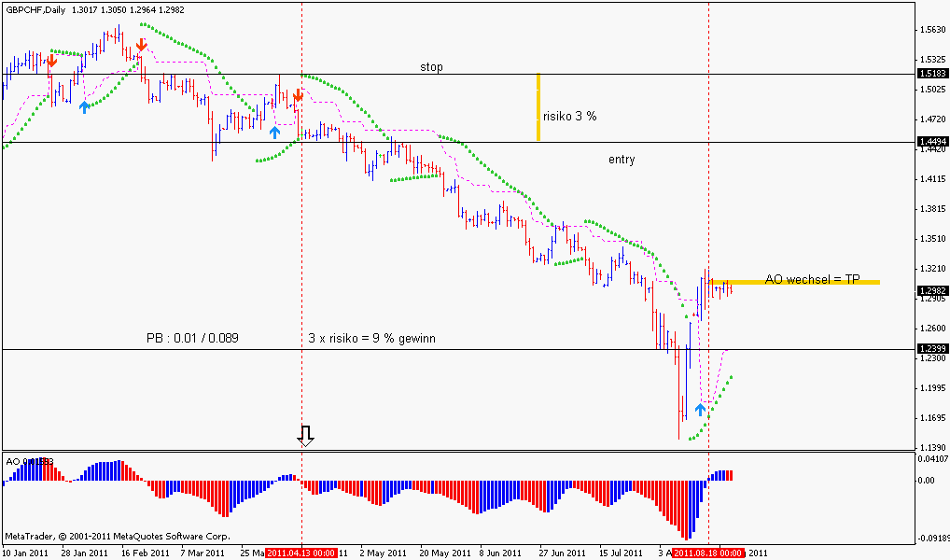
Task: Click the 0.04107 AO scale value
Action: point(932,459)
